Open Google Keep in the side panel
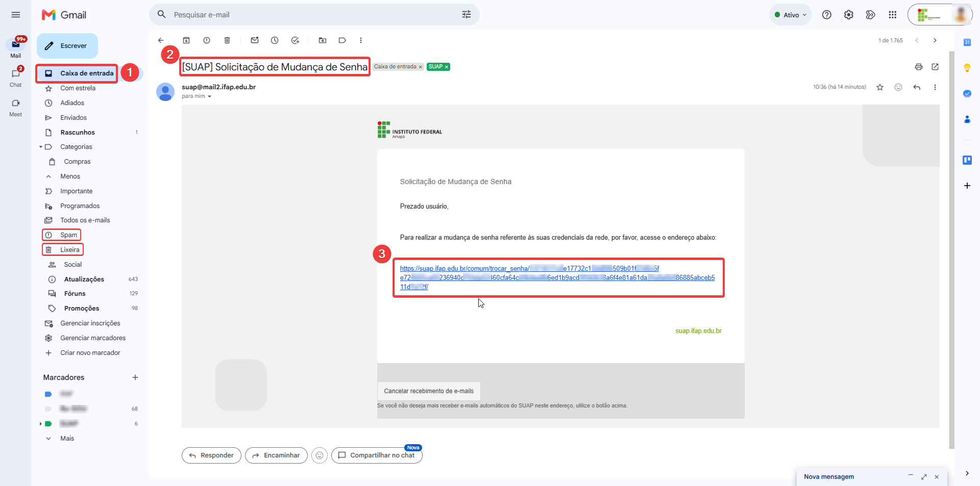 967,68
